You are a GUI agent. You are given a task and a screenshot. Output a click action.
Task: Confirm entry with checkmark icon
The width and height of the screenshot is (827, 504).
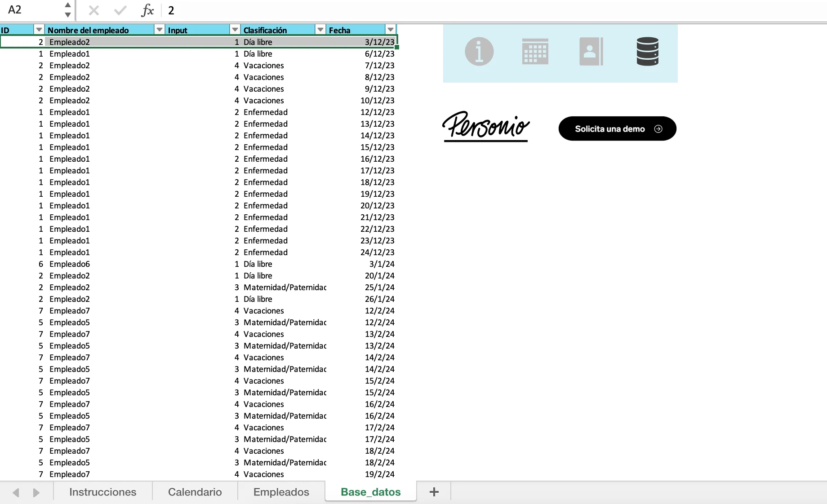[x=120, y=10]
